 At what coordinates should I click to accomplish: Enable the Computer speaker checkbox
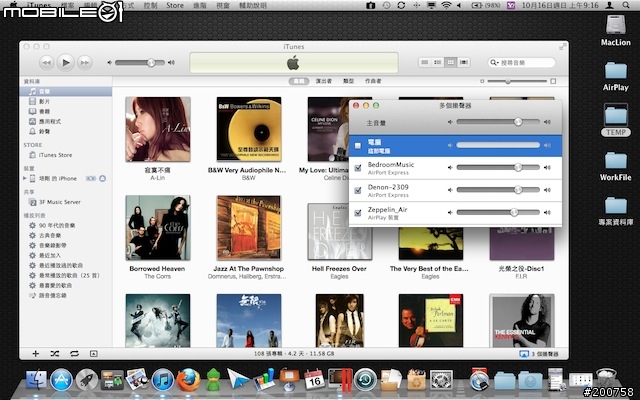[358, 146]
